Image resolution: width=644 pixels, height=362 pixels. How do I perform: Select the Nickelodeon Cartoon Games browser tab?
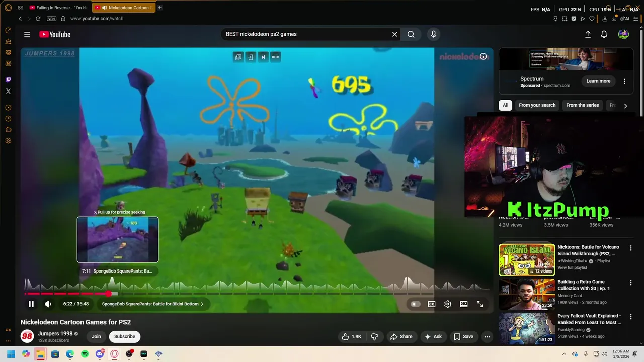124,8
